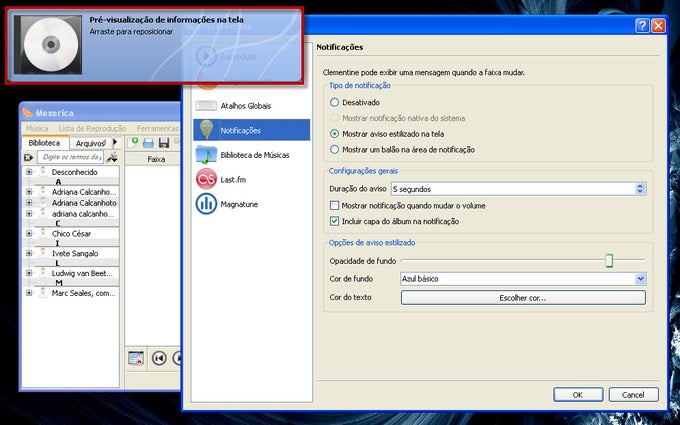Expand the first Adriana Calcanho... node
Screen dimensions: 680x425
coord(29,192)
